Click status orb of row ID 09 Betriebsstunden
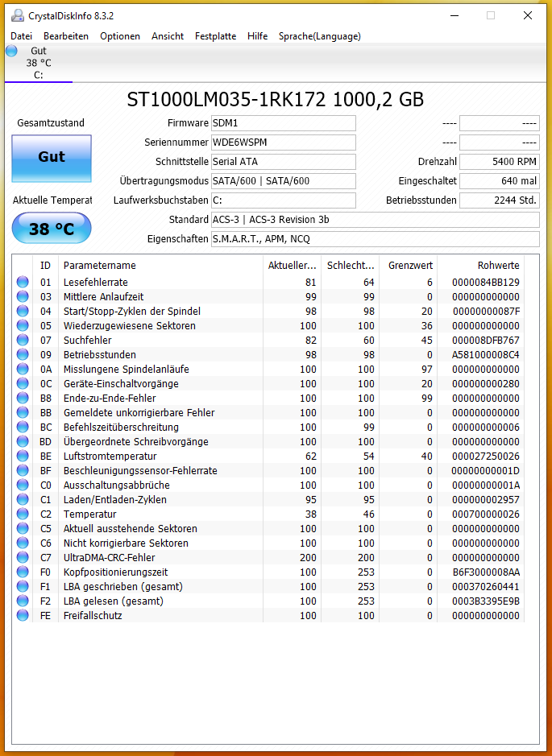 pyautogui.click(x=23, y=354)
